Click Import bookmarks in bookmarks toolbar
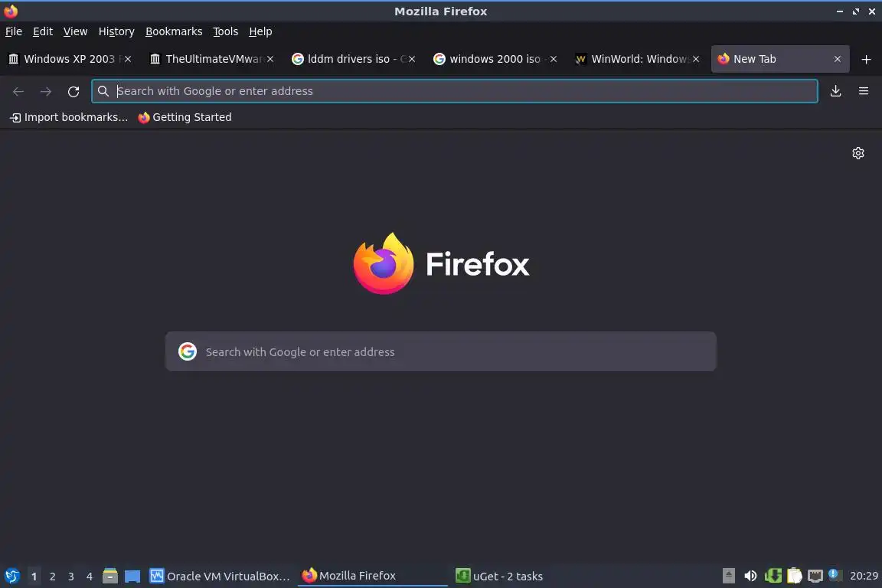882x588 pixels. coord(69,117)
